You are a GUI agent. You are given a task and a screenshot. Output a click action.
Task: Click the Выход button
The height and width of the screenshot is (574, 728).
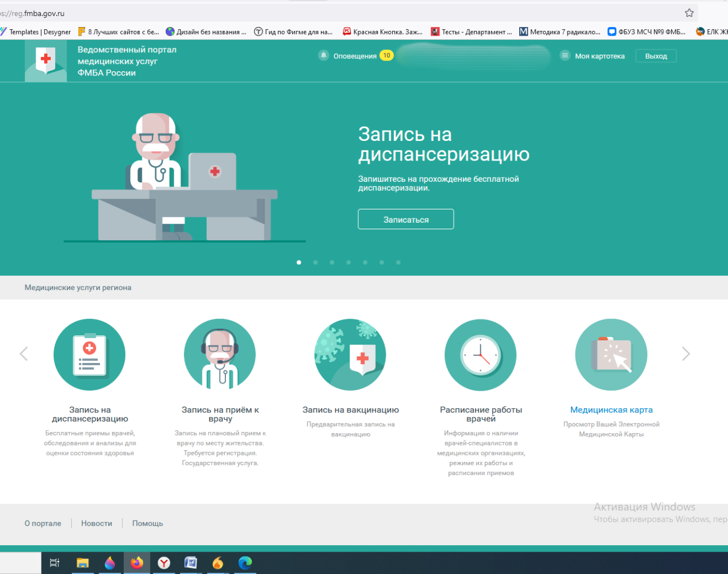(656, 56)
